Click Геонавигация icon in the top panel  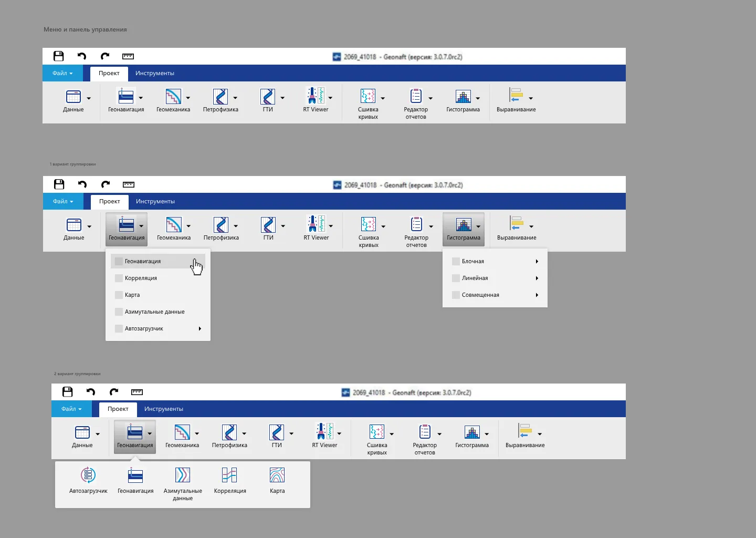click(126, 96)
